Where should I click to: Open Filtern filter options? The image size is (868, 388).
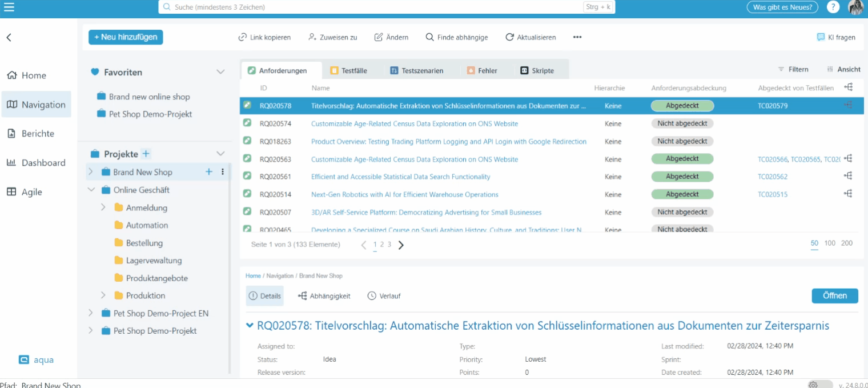793,69
